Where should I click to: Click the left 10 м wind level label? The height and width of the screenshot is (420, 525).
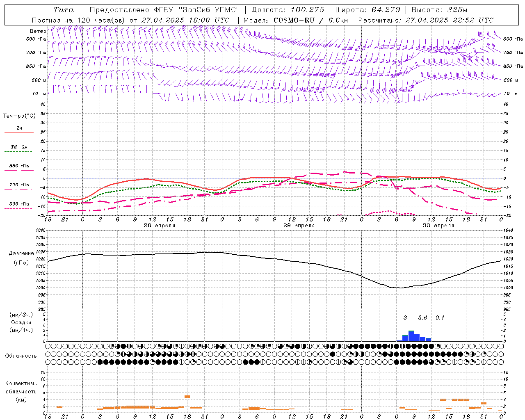point(39,94)
